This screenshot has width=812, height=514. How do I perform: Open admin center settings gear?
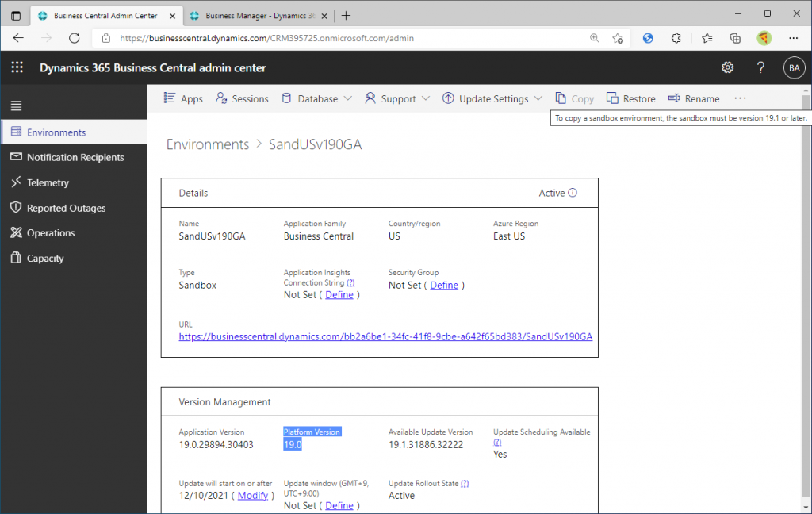coord(728,67)
